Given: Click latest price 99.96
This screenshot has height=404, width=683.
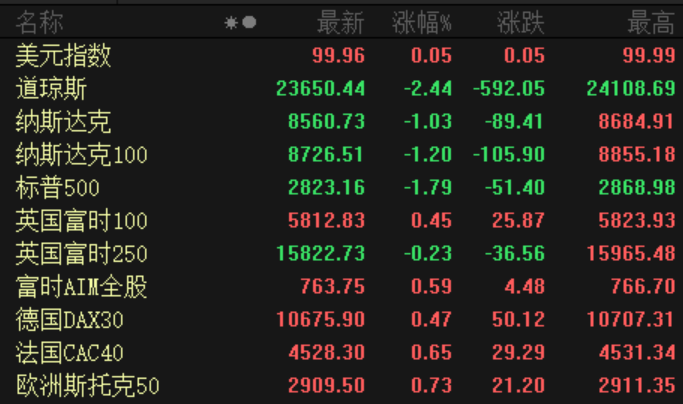Looking at the screenshot, I should coord(338,56).
